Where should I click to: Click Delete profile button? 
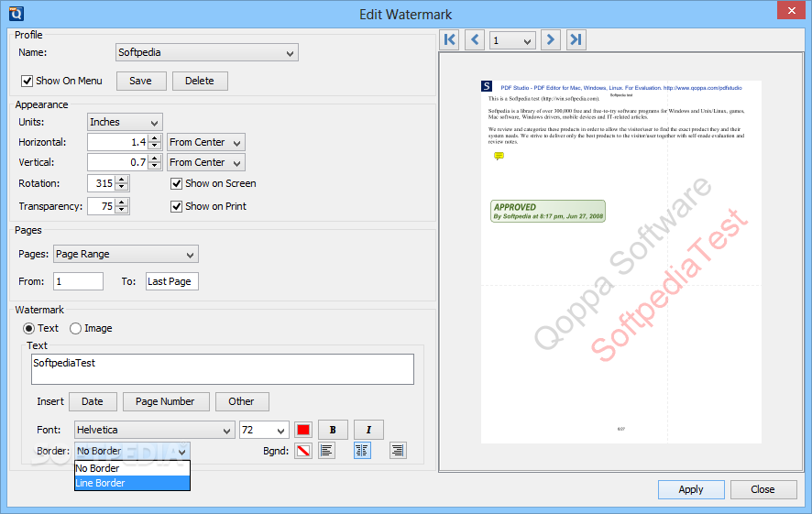200,81
